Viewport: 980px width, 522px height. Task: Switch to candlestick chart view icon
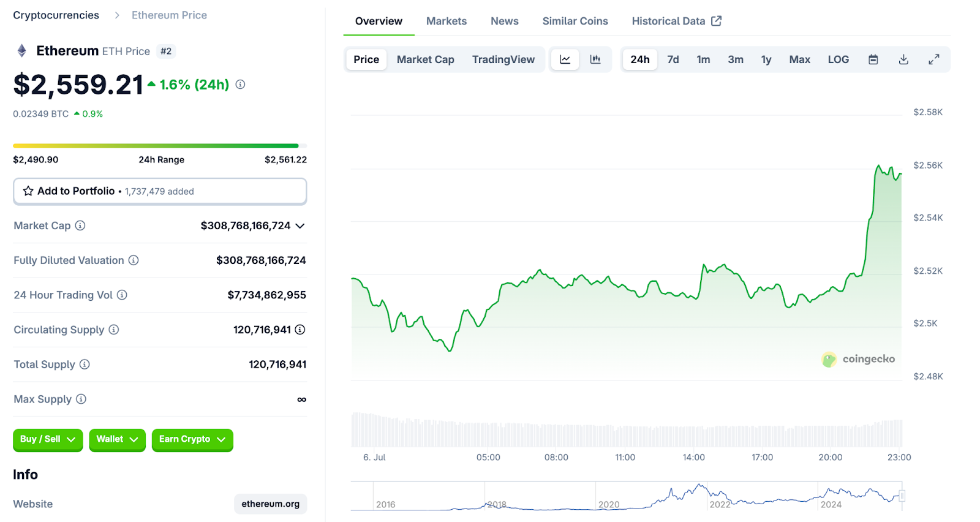[x=595, y=59]
